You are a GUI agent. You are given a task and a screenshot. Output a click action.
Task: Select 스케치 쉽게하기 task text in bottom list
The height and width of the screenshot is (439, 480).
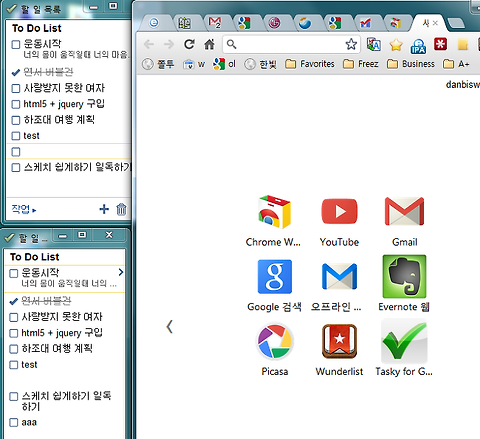pos(66,401)
